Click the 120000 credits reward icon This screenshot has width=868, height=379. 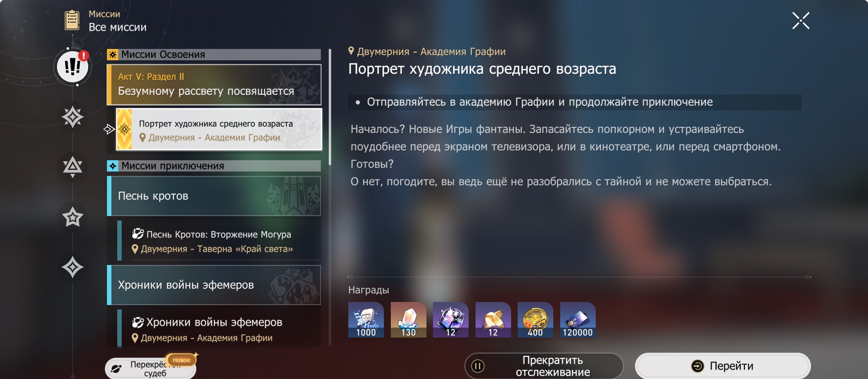[x=578, y=320]
